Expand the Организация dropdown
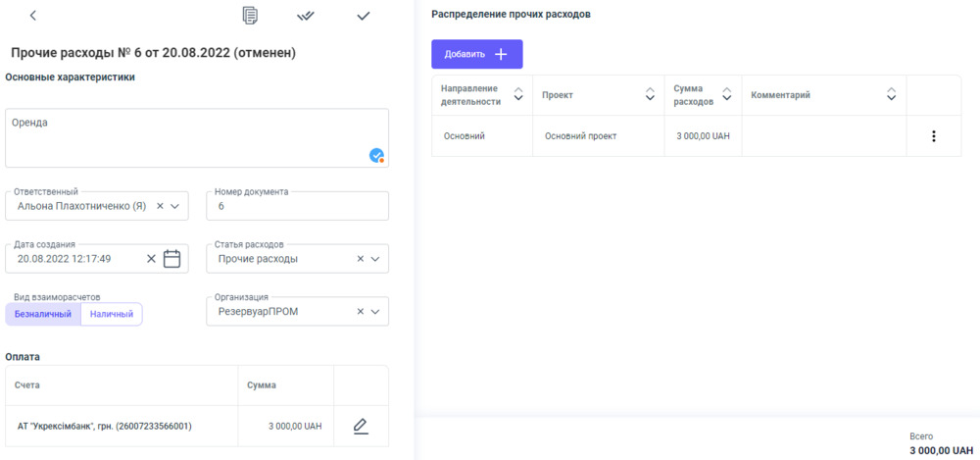This screenshot has height=460, width=980. (375, 312)
